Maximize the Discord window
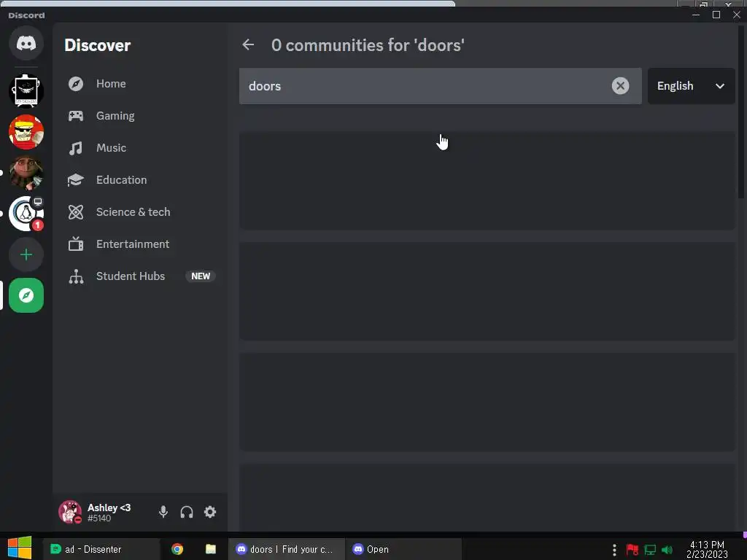The height and width of the screenshot is (560, 747). pos(716,15)
